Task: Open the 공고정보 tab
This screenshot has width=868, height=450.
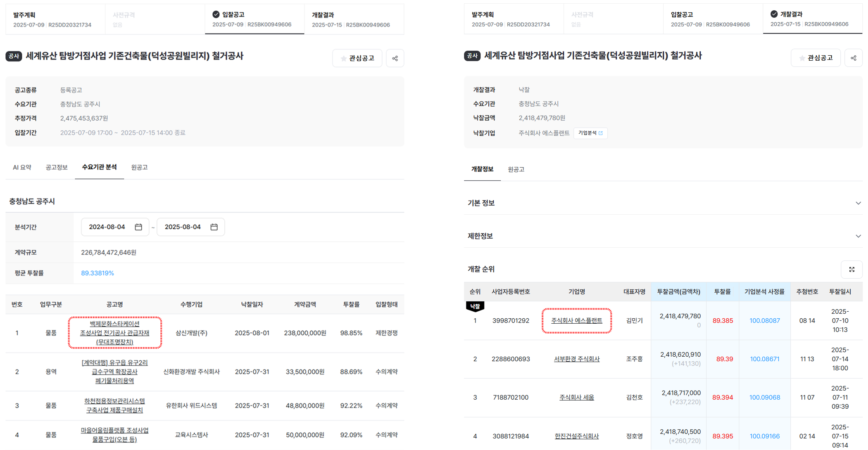Action: pyautogui.click(x=57, y=167)
